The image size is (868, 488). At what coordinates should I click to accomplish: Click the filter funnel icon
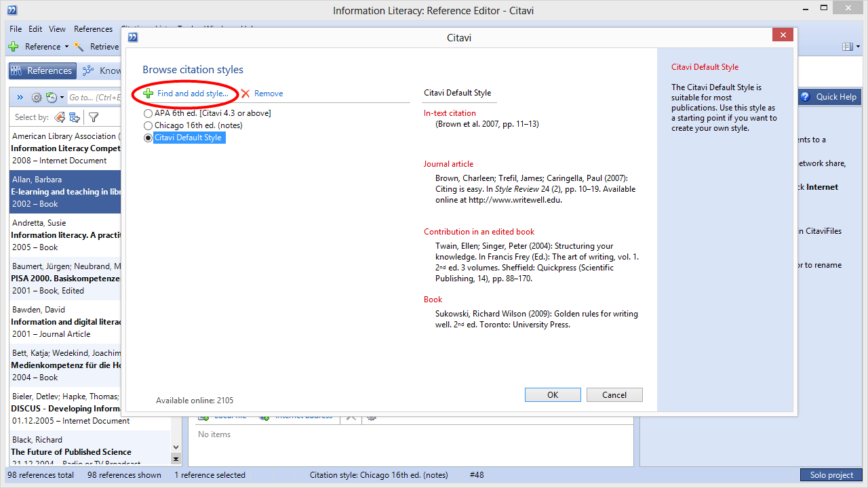click(x=94, y=117)
